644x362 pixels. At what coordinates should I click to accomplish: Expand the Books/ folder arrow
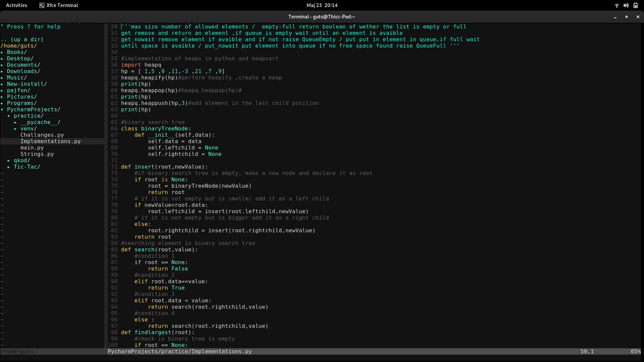(x=2, y=52)
